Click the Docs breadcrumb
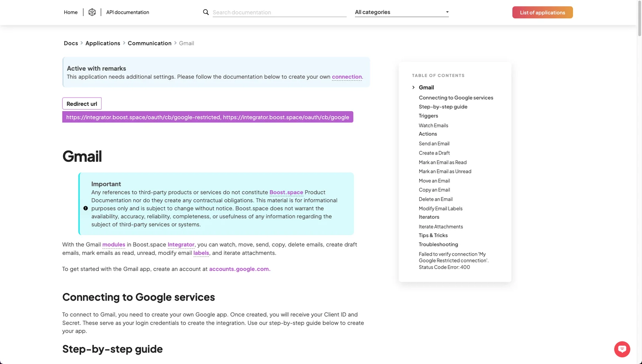Image resolution: width=642 pixels, height=364 pixels. click(x=71, y=43)
